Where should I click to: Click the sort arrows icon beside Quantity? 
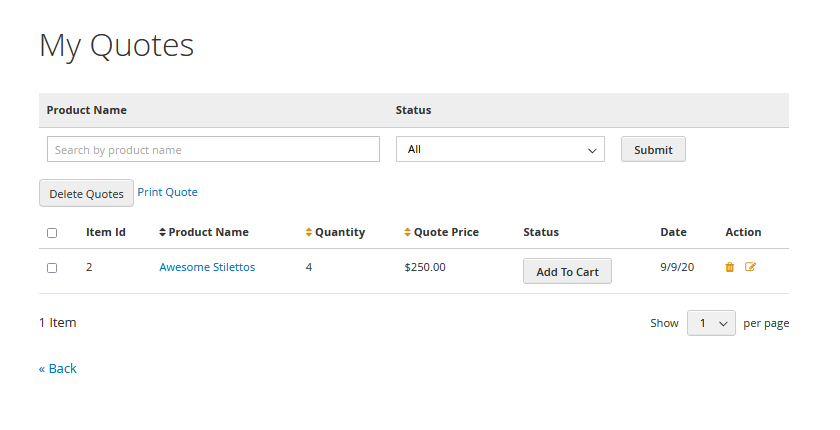(x=309, y=232)
